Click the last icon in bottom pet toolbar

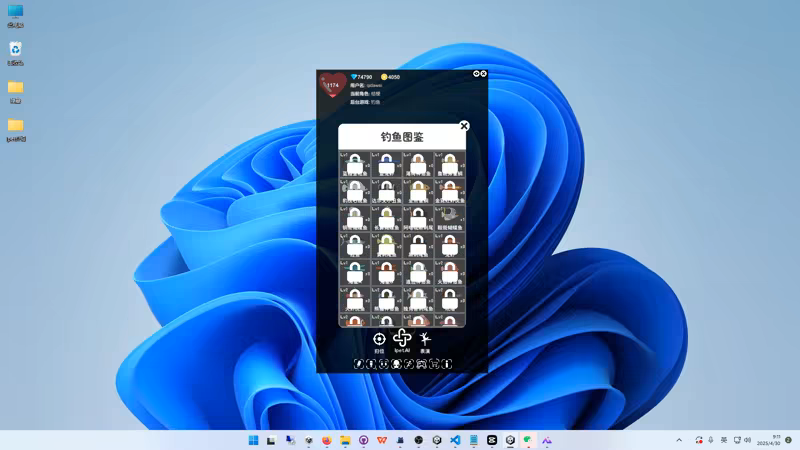point(447,364)
